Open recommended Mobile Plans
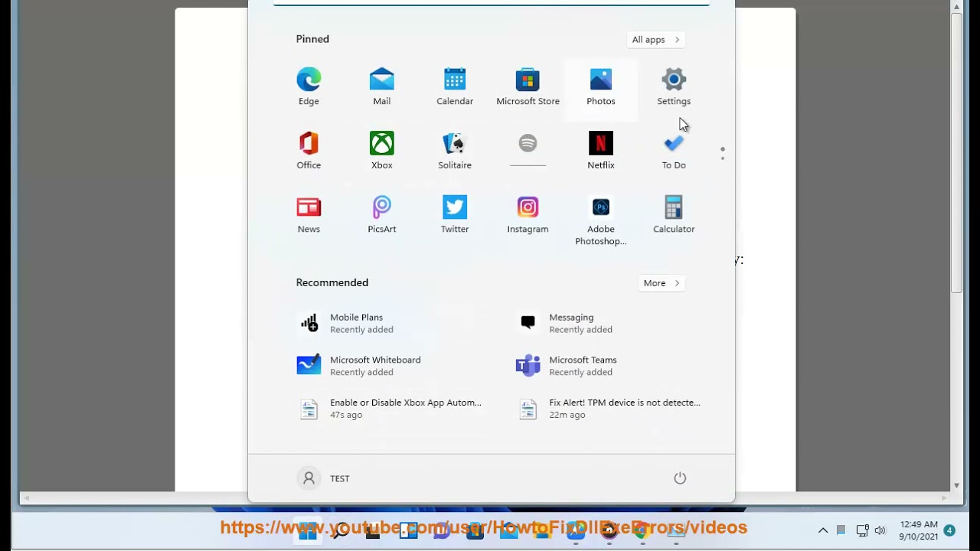Image resolution: width=980 pixels, height=551 pixels. pyautogui.click(x=383, y=323)
